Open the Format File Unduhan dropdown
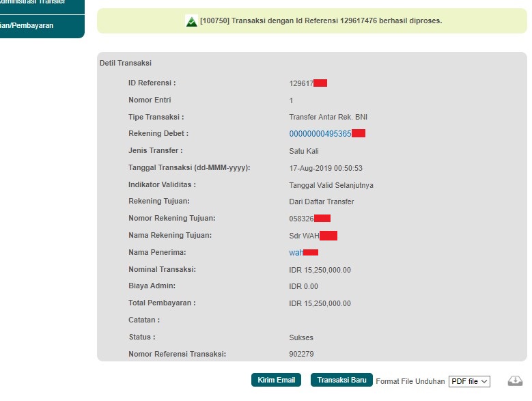This screenshot has height=401, width=532. pyautogui.click(x=469, y=381)
